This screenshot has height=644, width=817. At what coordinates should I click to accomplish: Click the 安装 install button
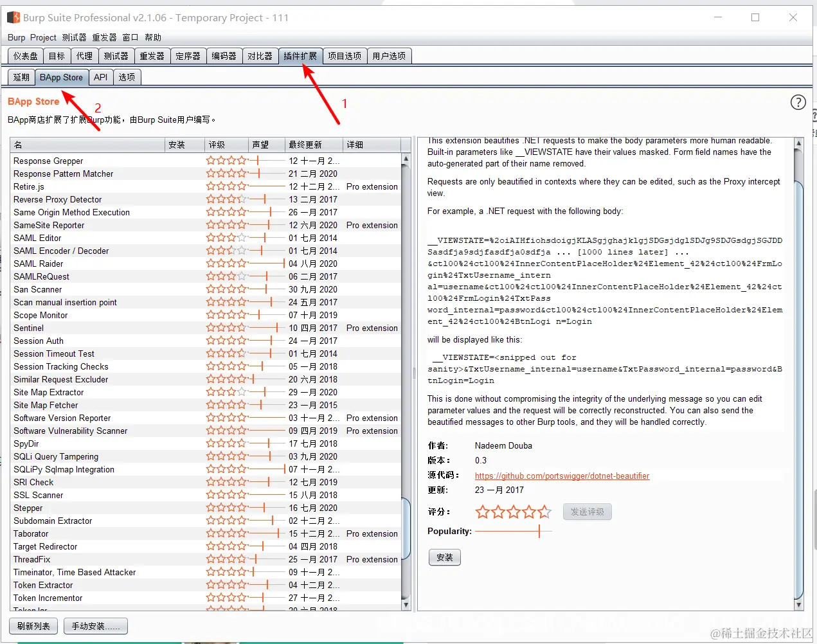[445, 557]
